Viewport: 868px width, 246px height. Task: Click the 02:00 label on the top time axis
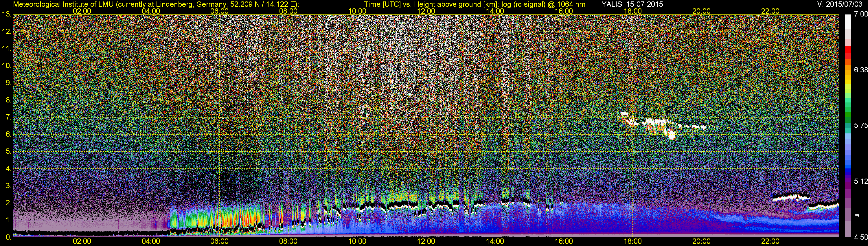(82, 11)
